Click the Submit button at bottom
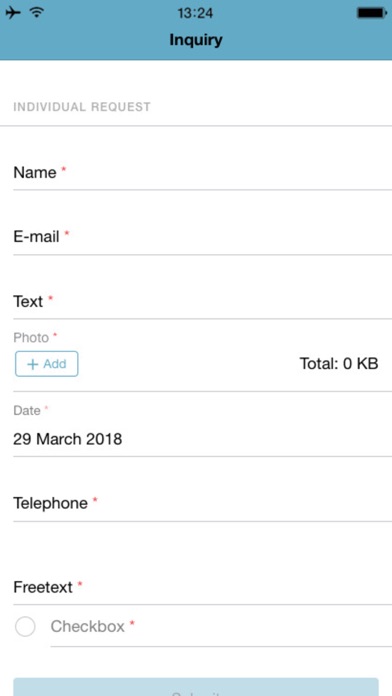 click(x=196, y=687)
